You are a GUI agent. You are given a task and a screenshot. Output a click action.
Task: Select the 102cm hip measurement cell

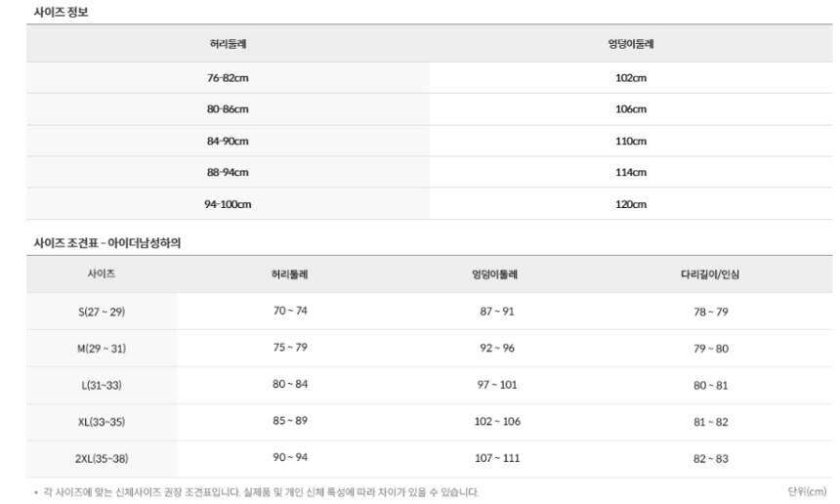tap(631, 78)
